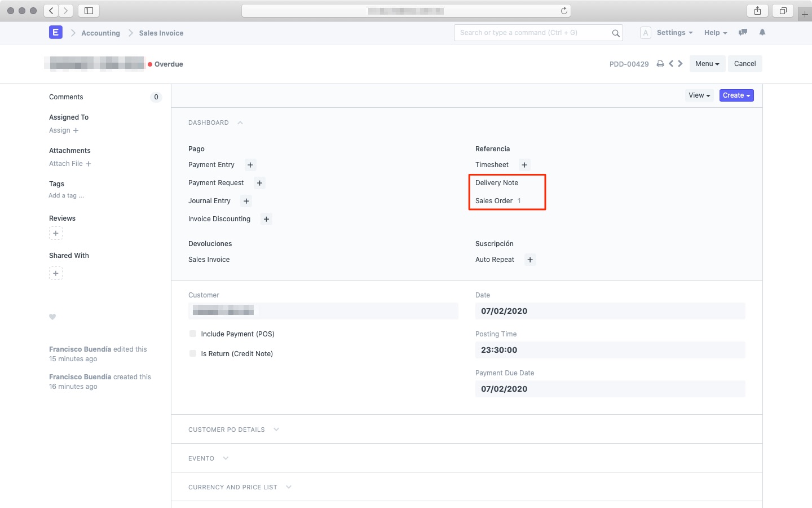
Task: Add a new Payment Entry with the plus icon
Action: 250,165
